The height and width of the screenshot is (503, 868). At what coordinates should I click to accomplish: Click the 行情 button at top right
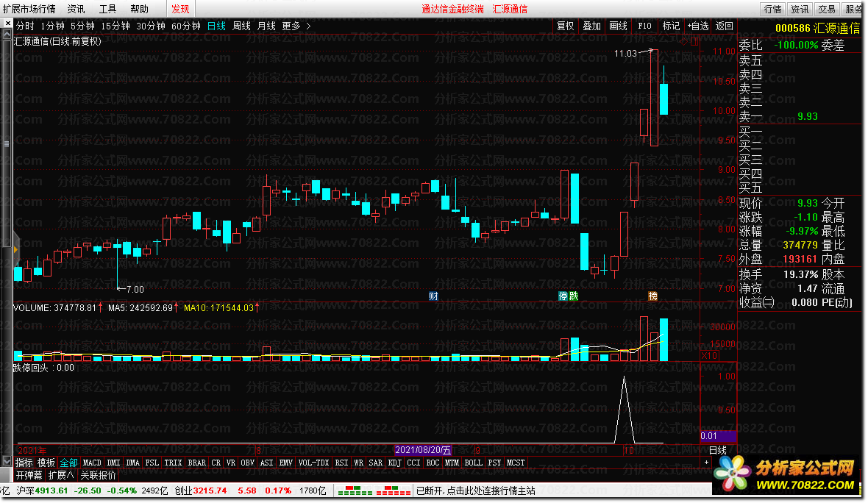tap(773, 9)
